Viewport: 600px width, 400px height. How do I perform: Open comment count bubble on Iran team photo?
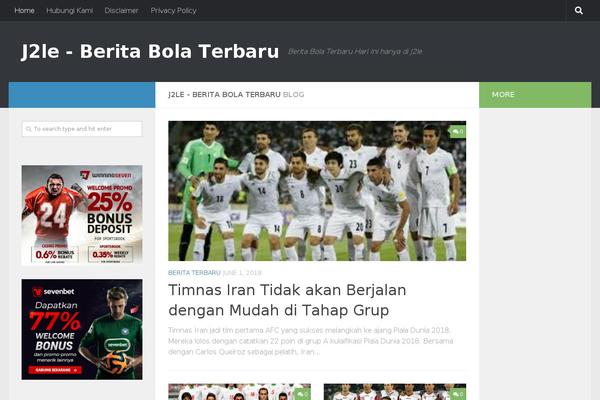click(x=458, y=131)
